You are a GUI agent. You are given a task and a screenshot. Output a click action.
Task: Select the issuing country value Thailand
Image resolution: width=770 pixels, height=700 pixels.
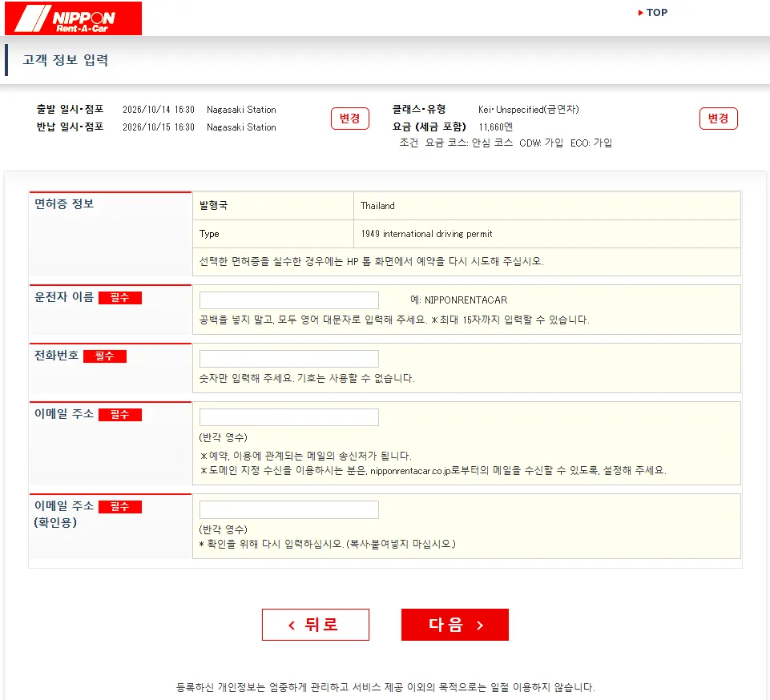[377, 206]
